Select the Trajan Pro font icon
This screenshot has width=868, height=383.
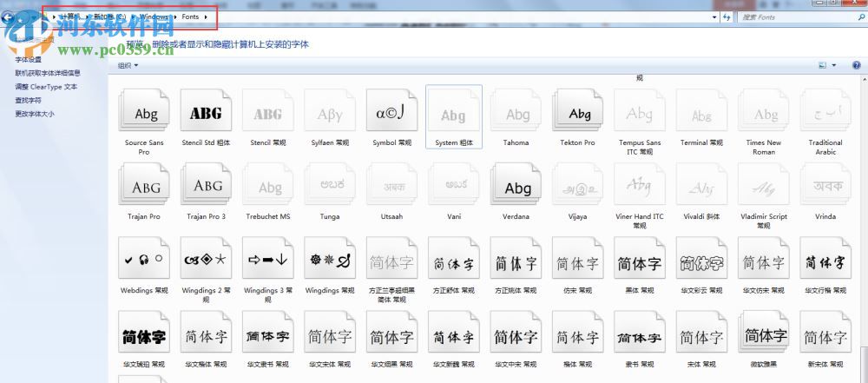[144, 184]
